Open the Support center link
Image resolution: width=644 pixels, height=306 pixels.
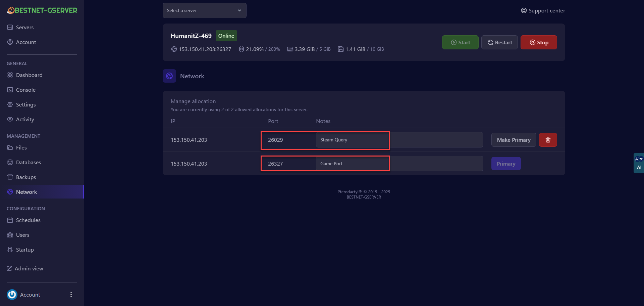pyautogui.click(x=543, y=10)
